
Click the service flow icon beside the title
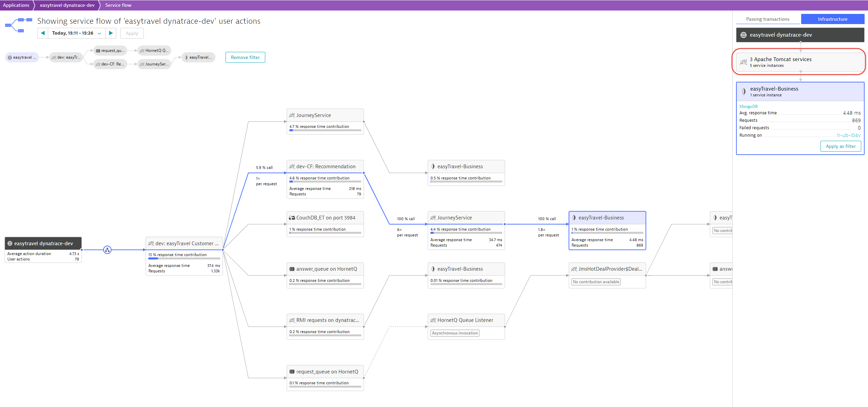(19, 25)
